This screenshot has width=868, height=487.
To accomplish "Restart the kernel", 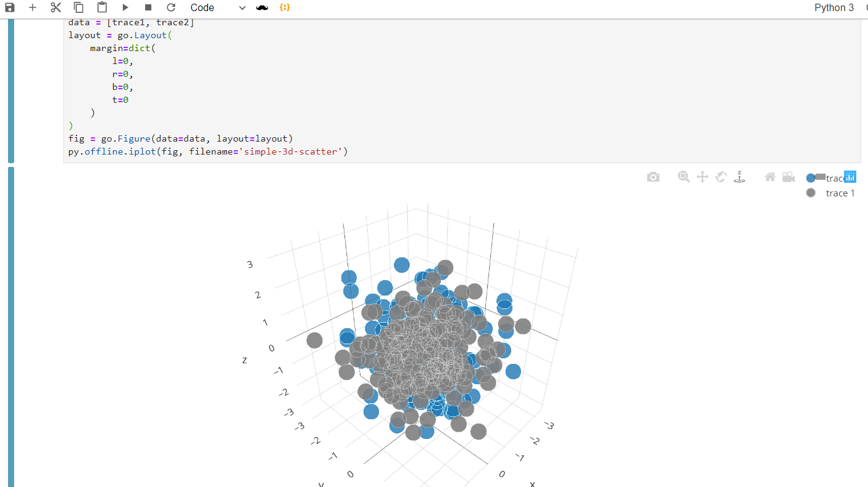I will [171, 7].
